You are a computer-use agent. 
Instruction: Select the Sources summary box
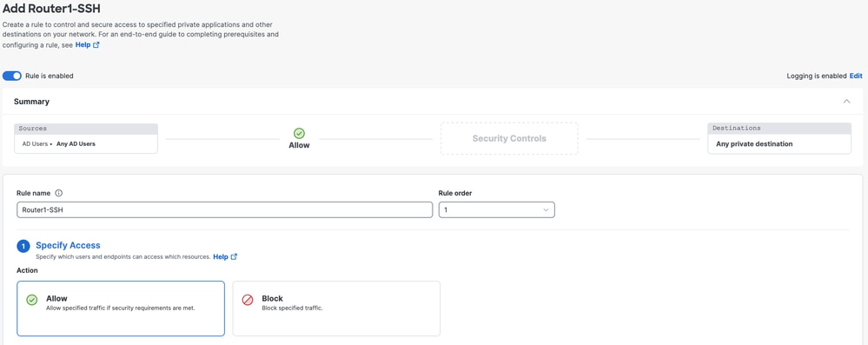coord(86,138)
